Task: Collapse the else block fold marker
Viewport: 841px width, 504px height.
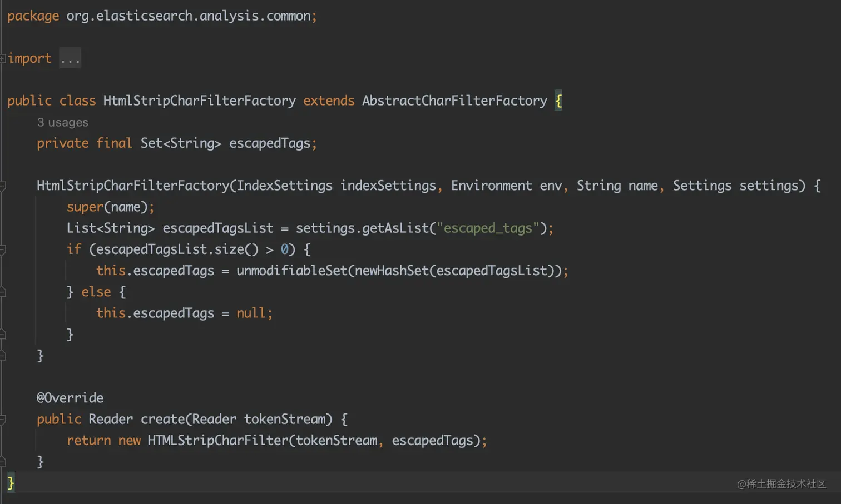Action: click(x=3, y=292)
